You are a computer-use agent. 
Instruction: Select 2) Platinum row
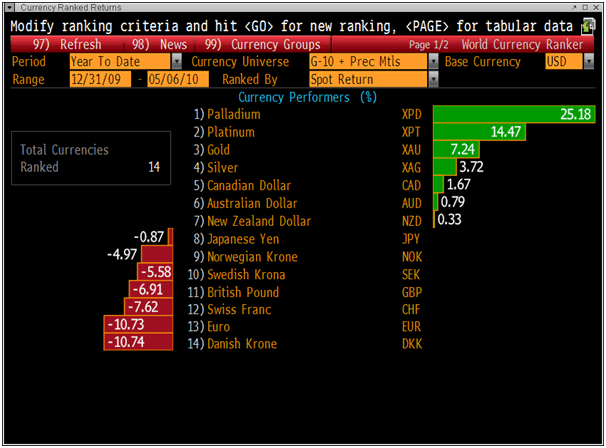click(x=224, y=132)
